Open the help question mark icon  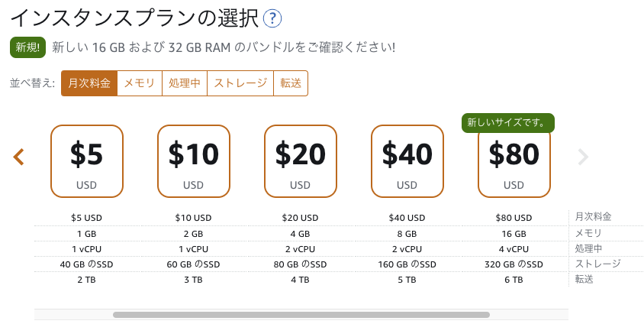click(x=272, y=19)
